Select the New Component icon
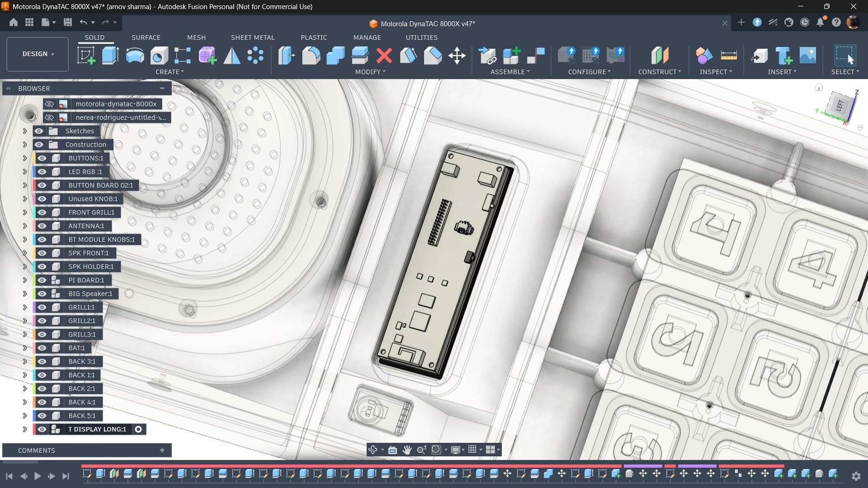868x488 pixels. (512, 56)
